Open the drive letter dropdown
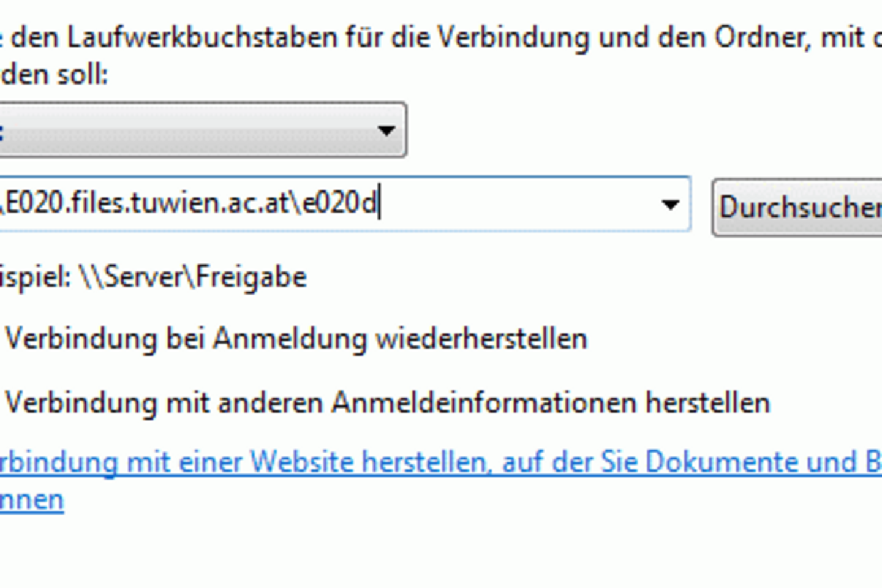This screenshot has width=882, height=588. tap(202, 130)
